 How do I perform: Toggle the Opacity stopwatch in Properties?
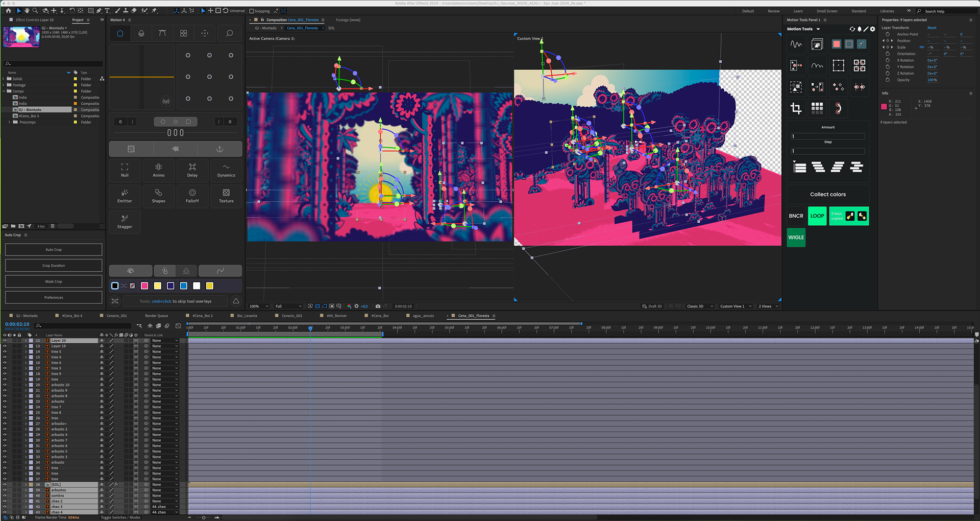(888, 80)
